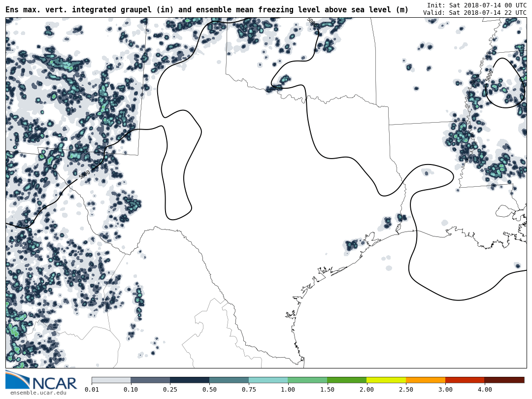Click the map title about integrated graupel
This screenshot has height=399, width=532.
pos(207,10)
